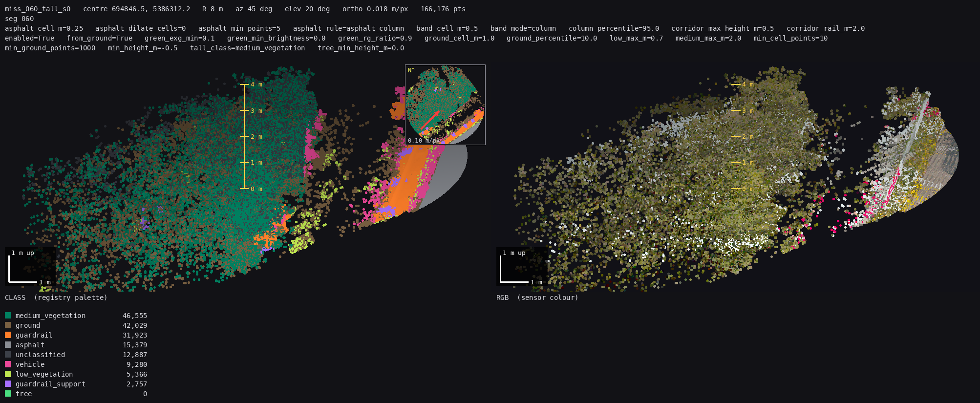The image size is (980, 403).
Task: Click the unclassified legend label
Action: point(40,355)
